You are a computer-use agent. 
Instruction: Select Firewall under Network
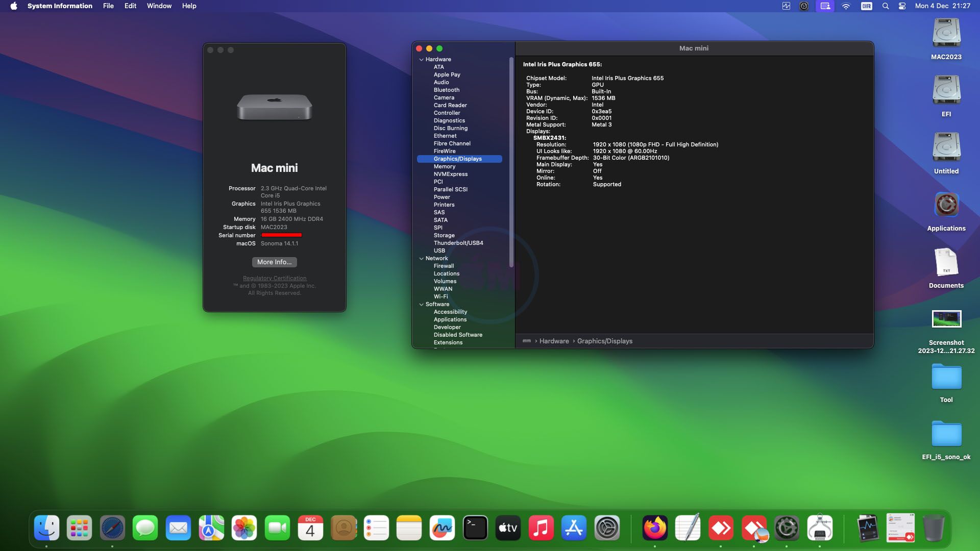click(444, 266)
